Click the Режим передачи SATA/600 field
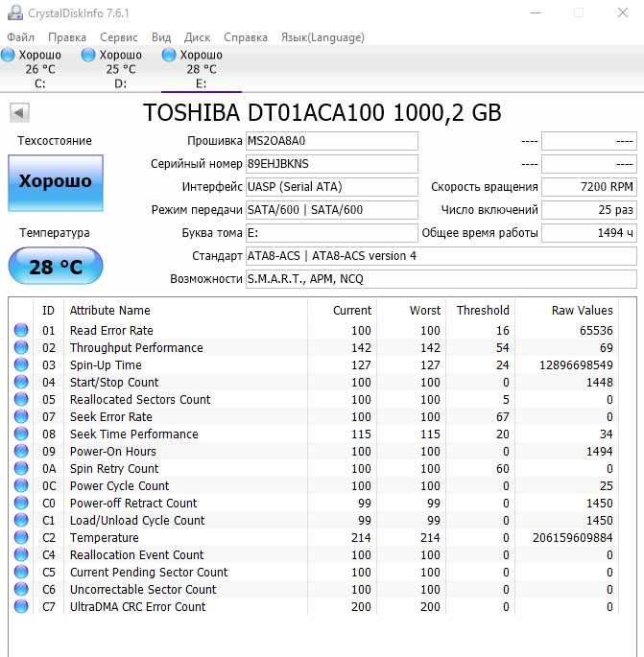The image size is (644, 657). (332, 210)
